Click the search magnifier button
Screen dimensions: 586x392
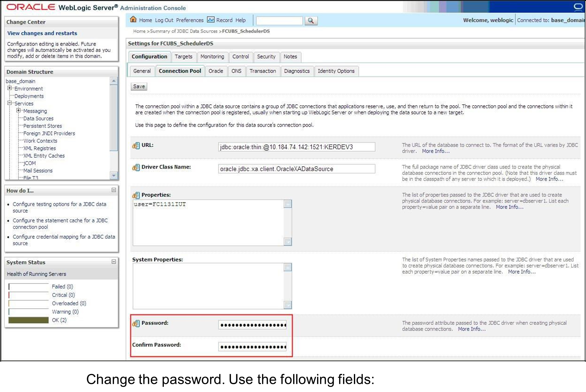click(311, 21)
